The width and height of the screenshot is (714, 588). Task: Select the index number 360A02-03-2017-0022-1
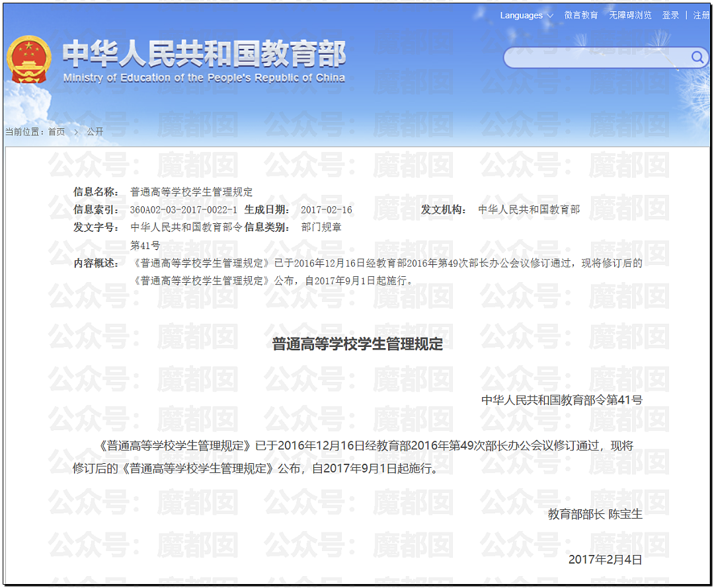[x=184, y=210]
